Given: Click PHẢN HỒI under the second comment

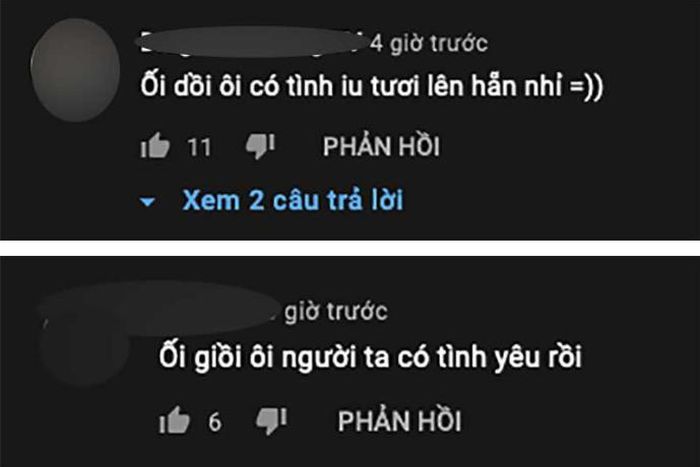Looking at the screenshot, I should [400, 421].
